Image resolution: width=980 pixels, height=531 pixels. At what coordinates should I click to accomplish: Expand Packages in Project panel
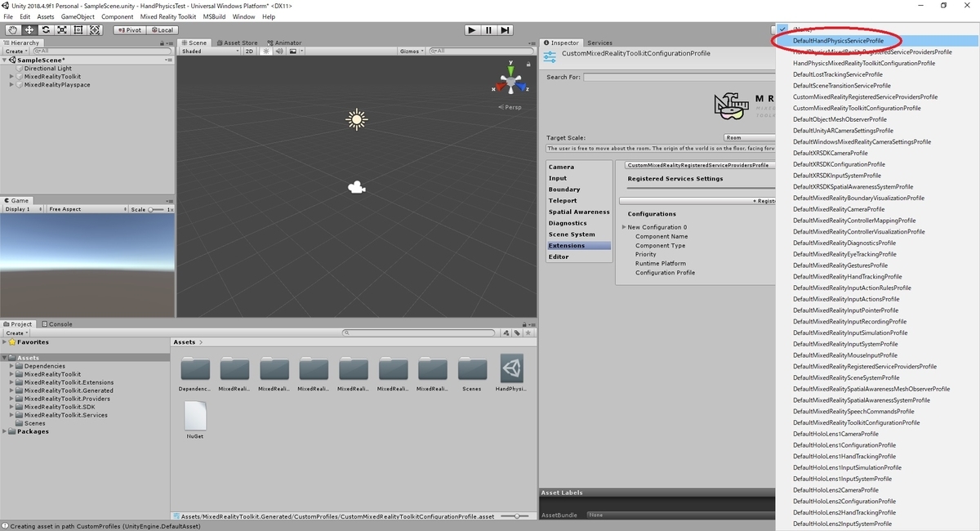[x=6, y=431]
